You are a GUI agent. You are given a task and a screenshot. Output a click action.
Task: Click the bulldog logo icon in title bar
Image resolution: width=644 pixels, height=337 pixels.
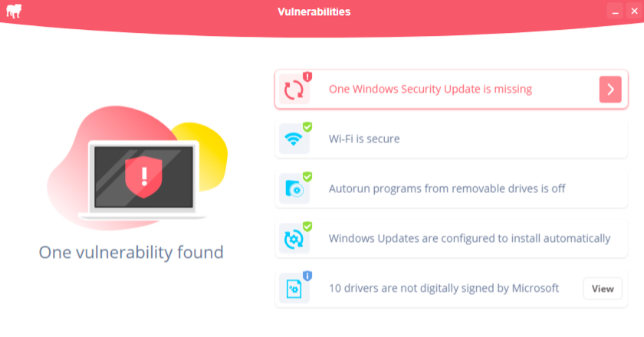13,11
